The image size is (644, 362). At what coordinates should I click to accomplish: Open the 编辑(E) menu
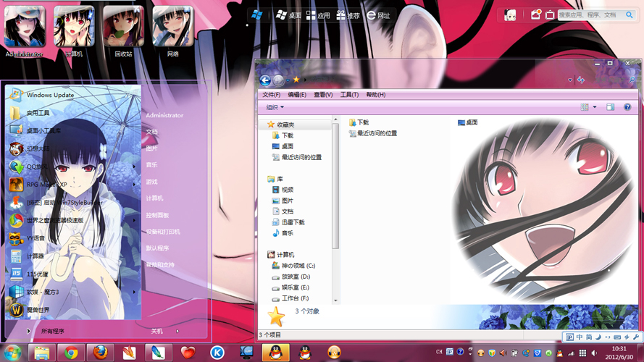[x=297, y=94]
